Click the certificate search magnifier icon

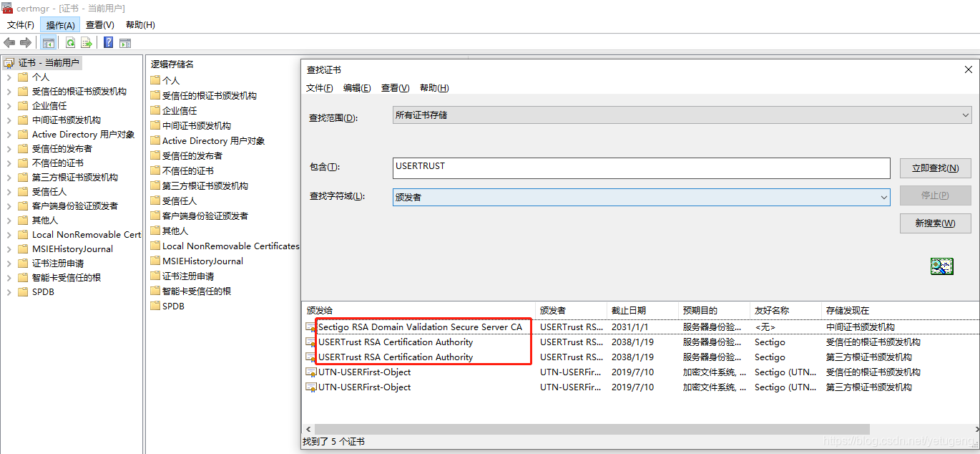click(x=942, y=266)
